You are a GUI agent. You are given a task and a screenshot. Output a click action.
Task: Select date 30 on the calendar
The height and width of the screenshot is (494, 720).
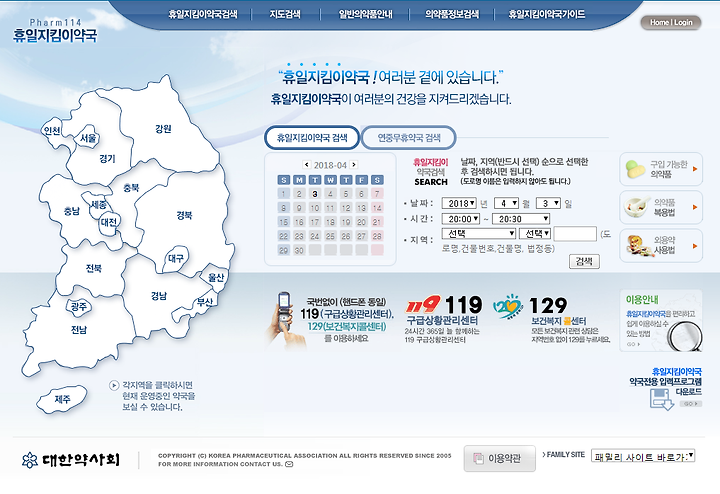coord(299,250)
